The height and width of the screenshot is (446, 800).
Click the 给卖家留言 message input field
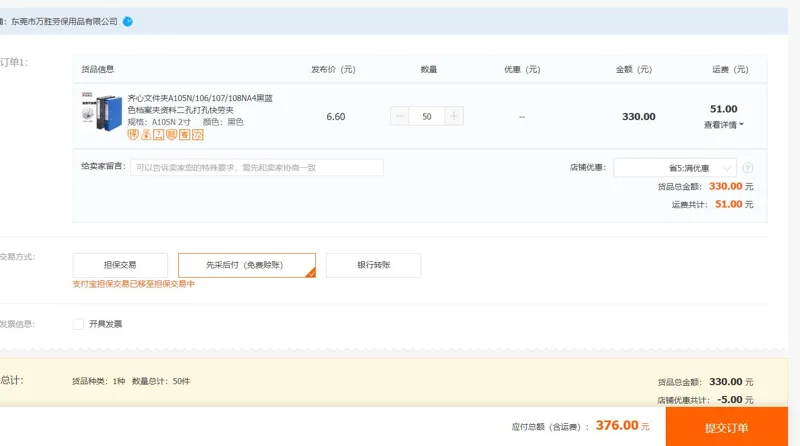click(257, 167)
